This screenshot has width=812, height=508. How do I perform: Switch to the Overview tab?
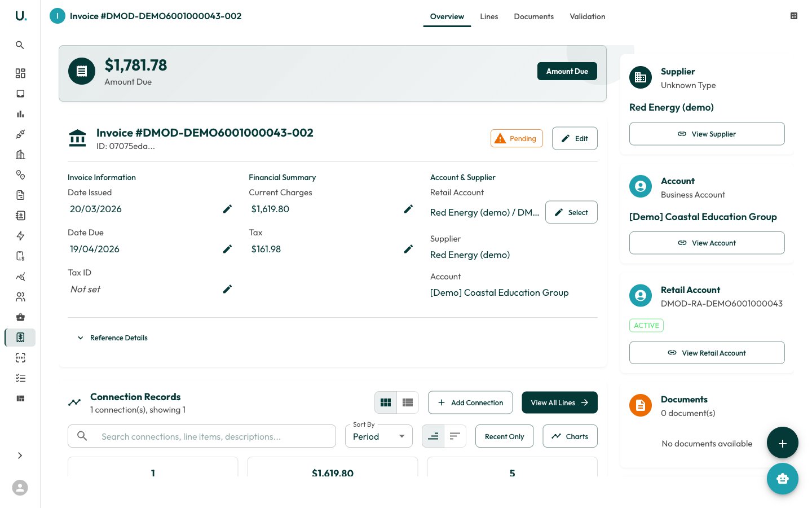click(x=447, y=16)
